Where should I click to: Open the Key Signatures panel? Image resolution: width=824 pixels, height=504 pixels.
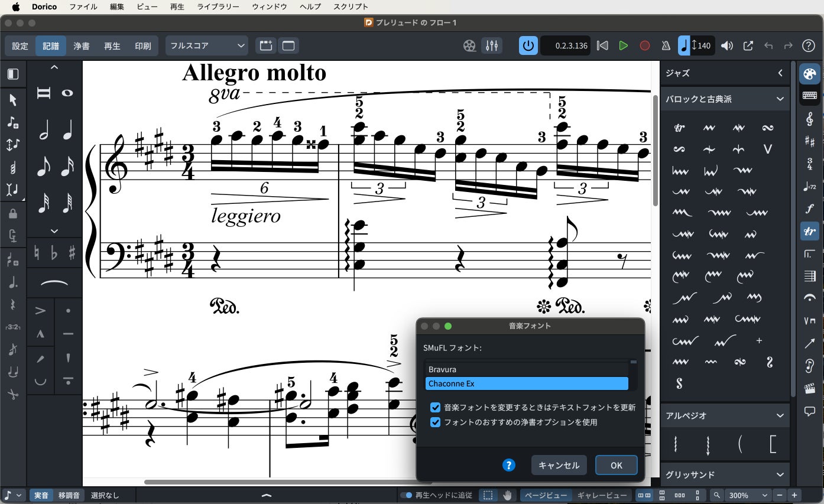pos(809,141)
